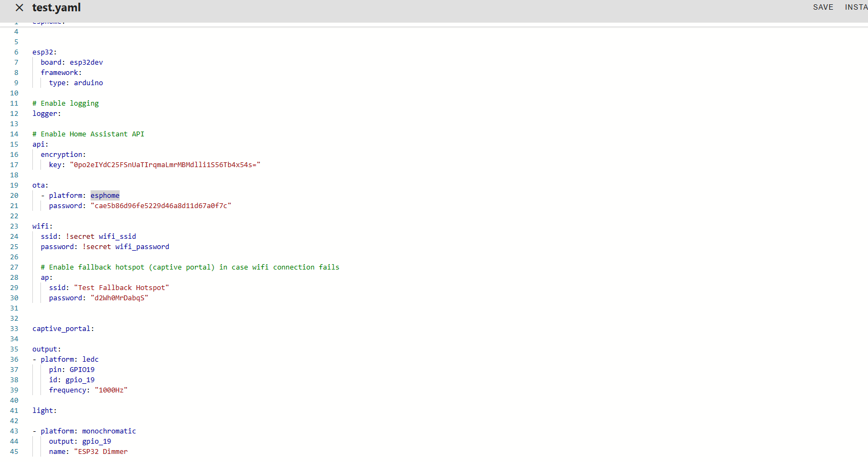
Task: Click 'ssid: !secret wifi_ssid' line
Action: pos(88,237)
